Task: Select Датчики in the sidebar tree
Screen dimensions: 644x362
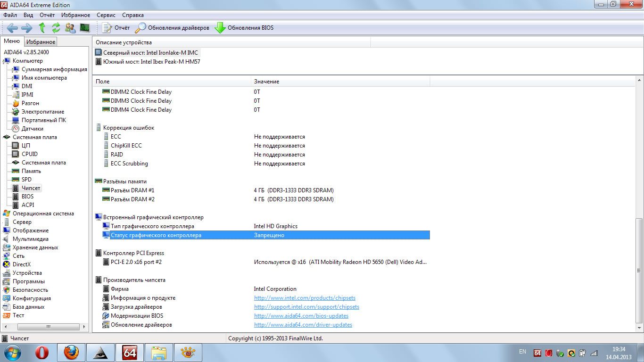Action: 32,129
